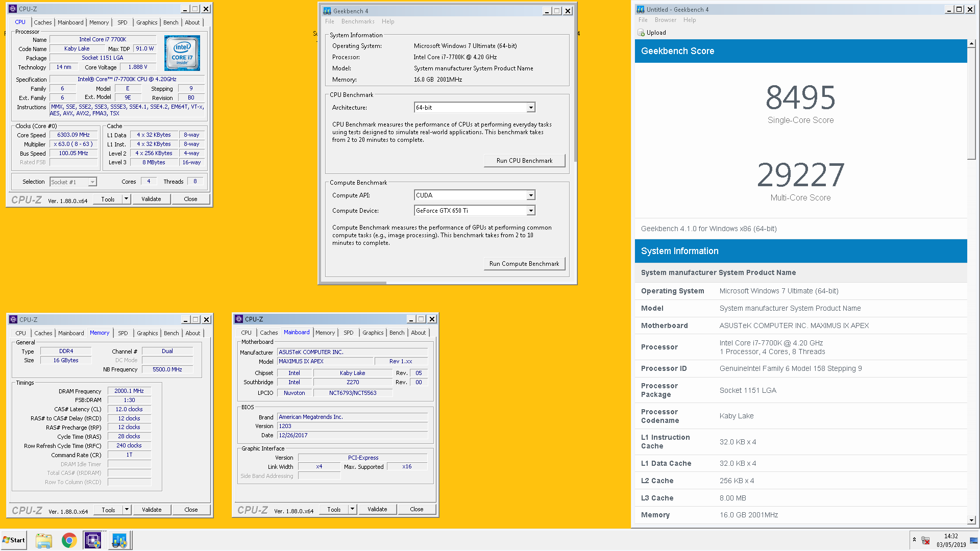Click the BIOS Version 1203 field
The image size is (980, 551).
point(352,426)
